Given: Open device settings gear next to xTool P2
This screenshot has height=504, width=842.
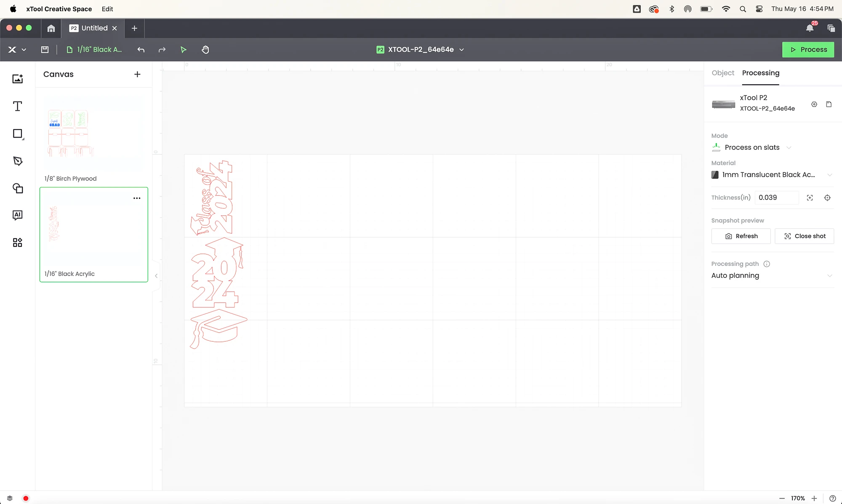Looking at the screenshot, I should click(814, 104).
